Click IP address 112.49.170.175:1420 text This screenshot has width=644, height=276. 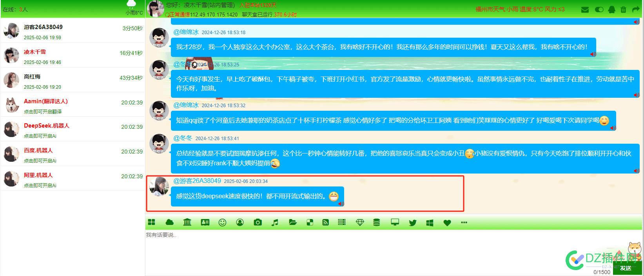[x=214, y=15]
